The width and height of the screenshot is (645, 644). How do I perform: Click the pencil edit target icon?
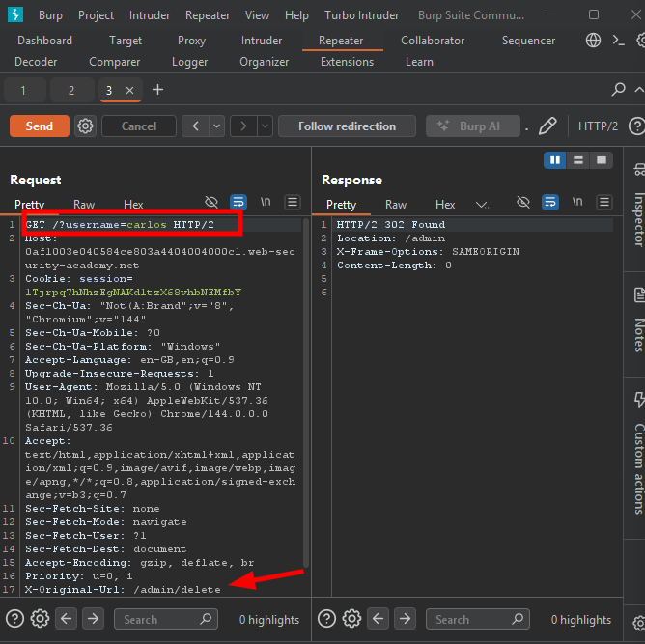(x=547, y=126)
